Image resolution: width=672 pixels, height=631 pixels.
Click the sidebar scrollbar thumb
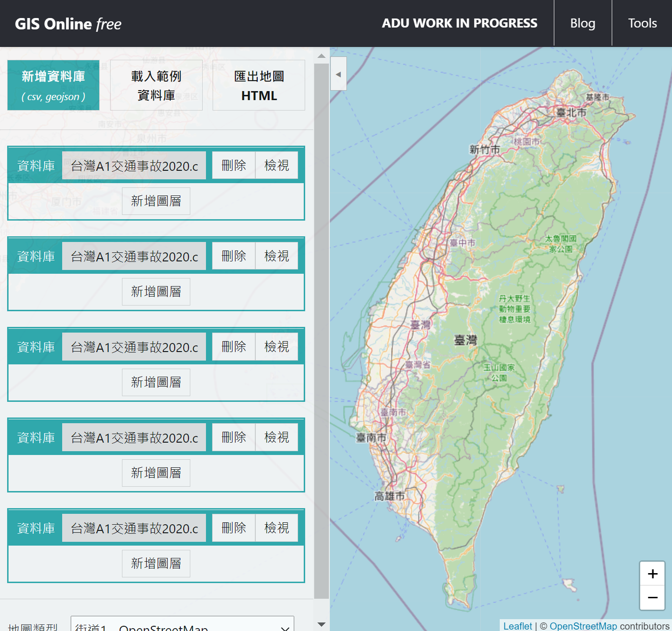(321, 331)
